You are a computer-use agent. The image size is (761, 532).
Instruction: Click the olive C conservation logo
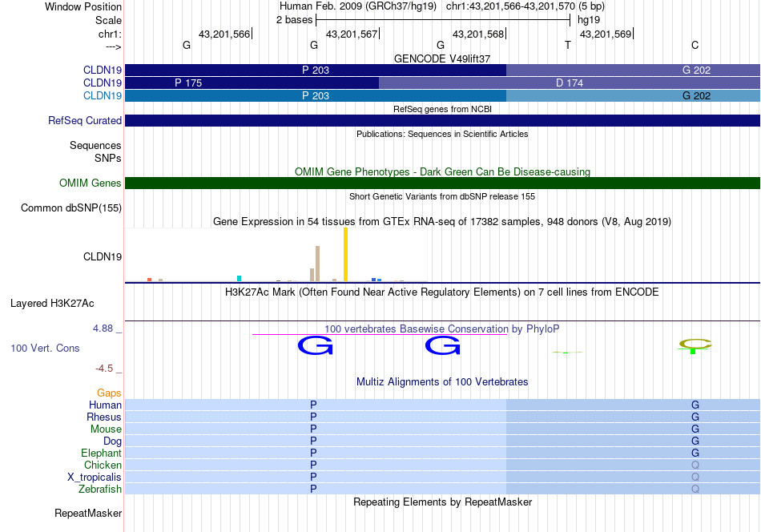[695, 345]
